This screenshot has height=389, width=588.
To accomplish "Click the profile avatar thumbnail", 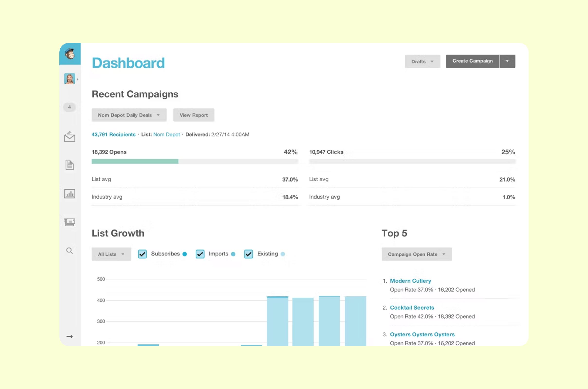I will point(70,78).
